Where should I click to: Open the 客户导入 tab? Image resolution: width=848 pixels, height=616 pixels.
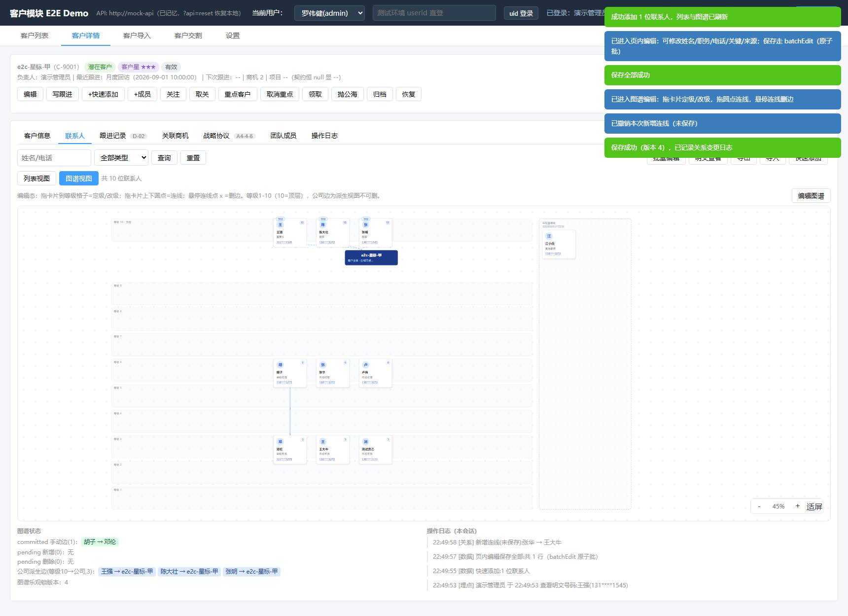point(137,36)
